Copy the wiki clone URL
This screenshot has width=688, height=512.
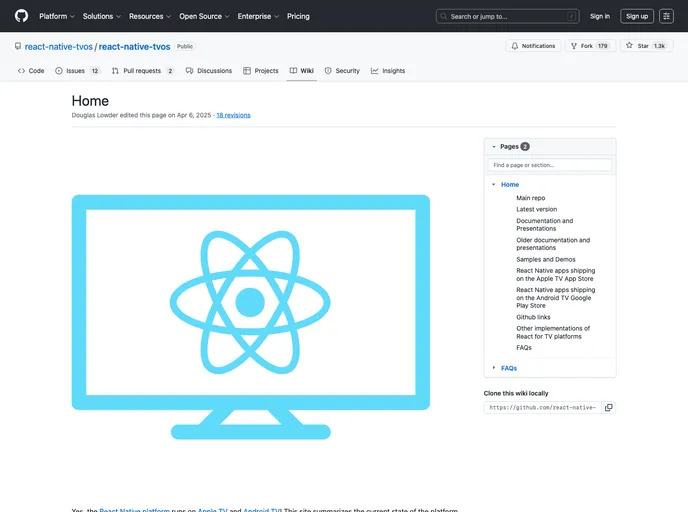click(608, 407)
